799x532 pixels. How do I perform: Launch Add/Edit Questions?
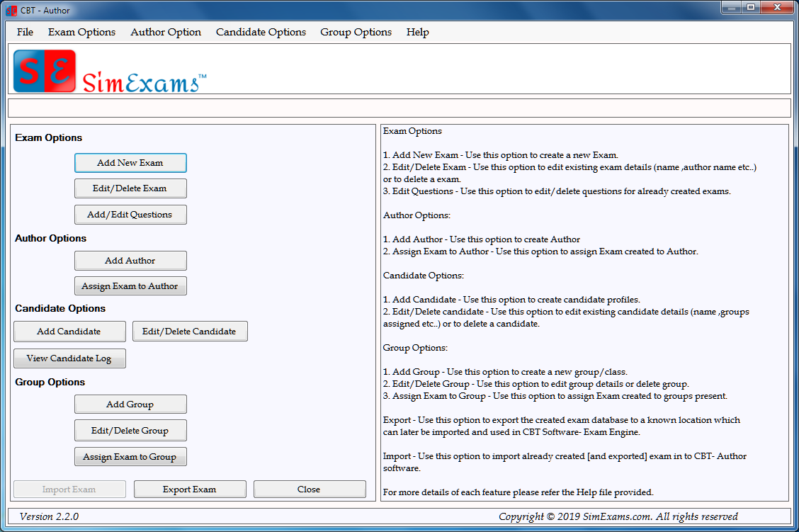point(130,215)
